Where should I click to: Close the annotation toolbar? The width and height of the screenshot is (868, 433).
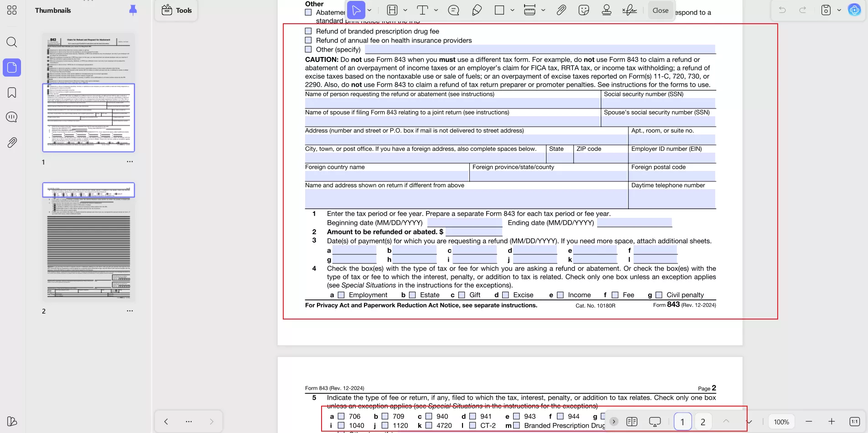coord(660,10)
